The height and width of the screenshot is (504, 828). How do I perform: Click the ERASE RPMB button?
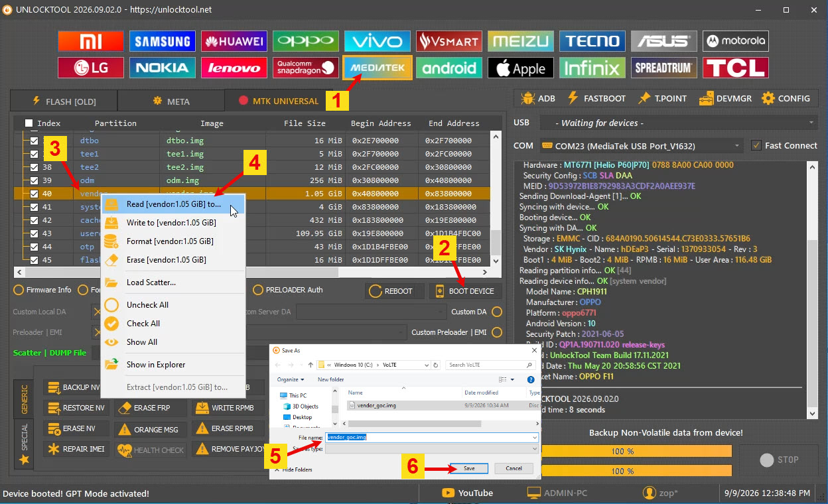pyautogui.click(x=228, y=428)
